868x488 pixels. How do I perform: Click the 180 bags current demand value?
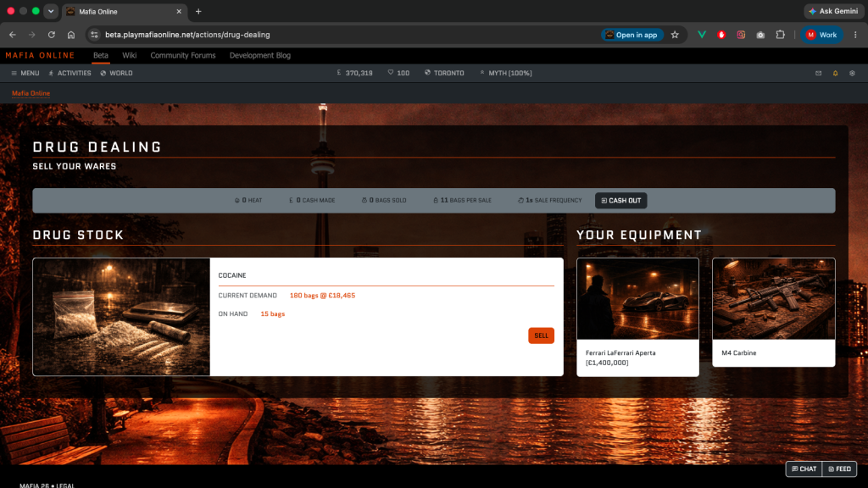coord(322,296)
